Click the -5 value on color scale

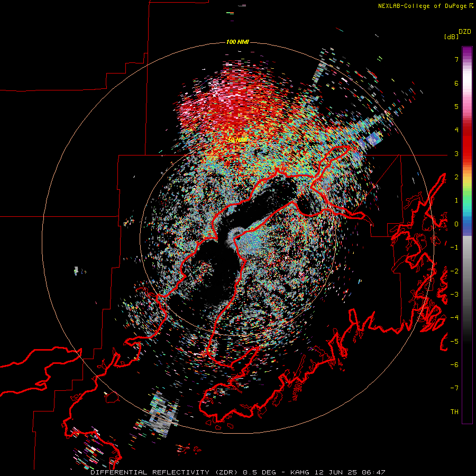(454, 342)
